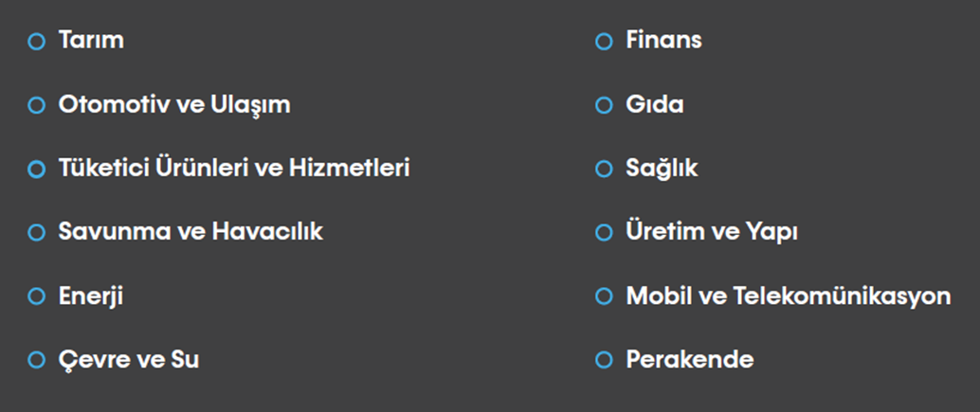Select Mobil ve Telekomünikasyon
Image resolution: width=980 pixels, height=412 pixels.
[x=789, y=296]
